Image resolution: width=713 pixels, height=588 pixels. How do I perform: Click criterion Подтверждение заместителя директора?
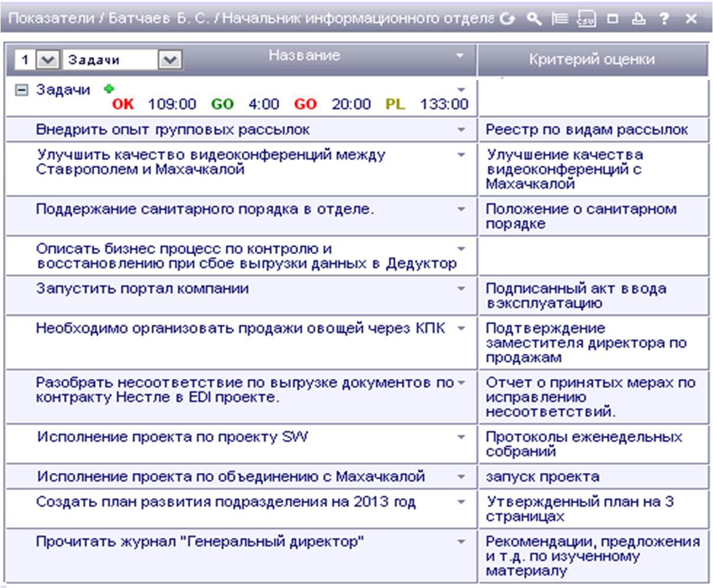pos(586,343)
